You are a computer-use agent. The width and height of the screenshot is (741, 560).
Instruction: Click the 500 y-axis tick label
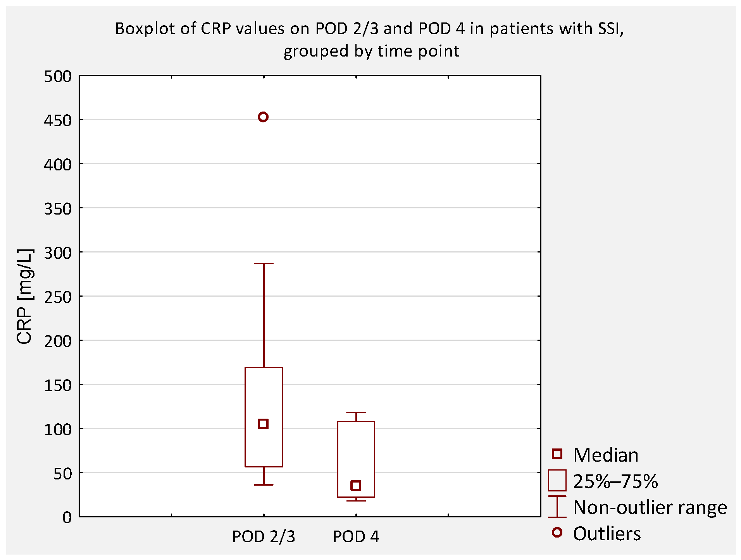(x=58, y=77)
